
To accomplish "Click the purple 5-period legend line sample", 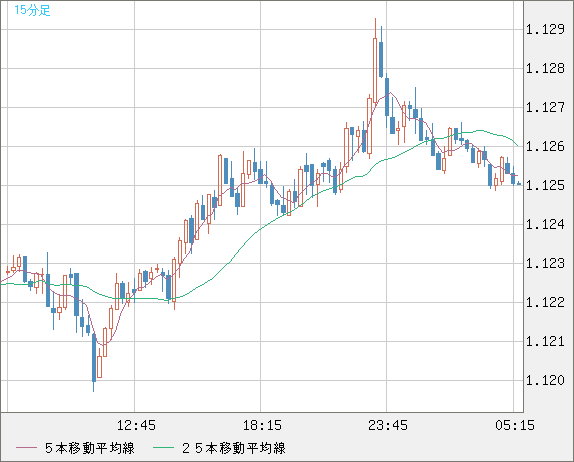I will tap(26, 448).
